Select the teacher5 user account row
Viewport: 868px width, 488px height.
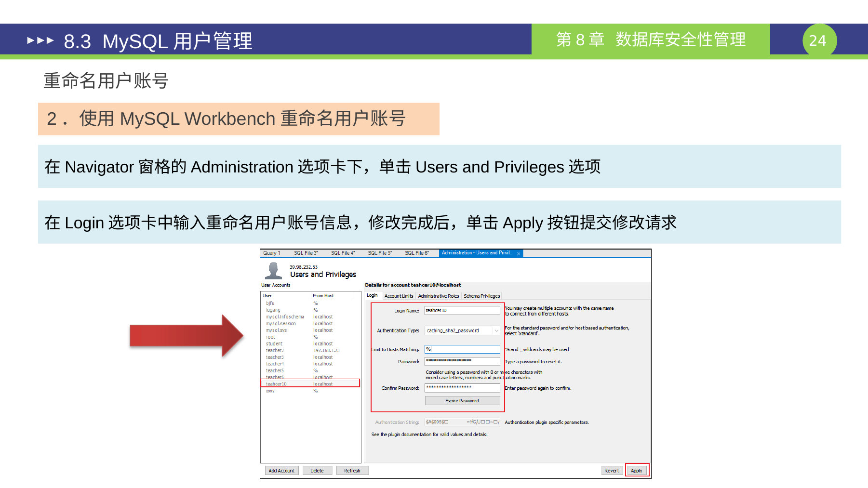(310, 371)
